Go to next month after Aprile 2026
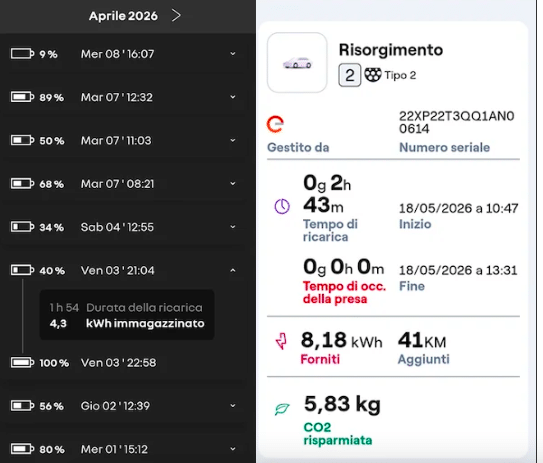 176,15
